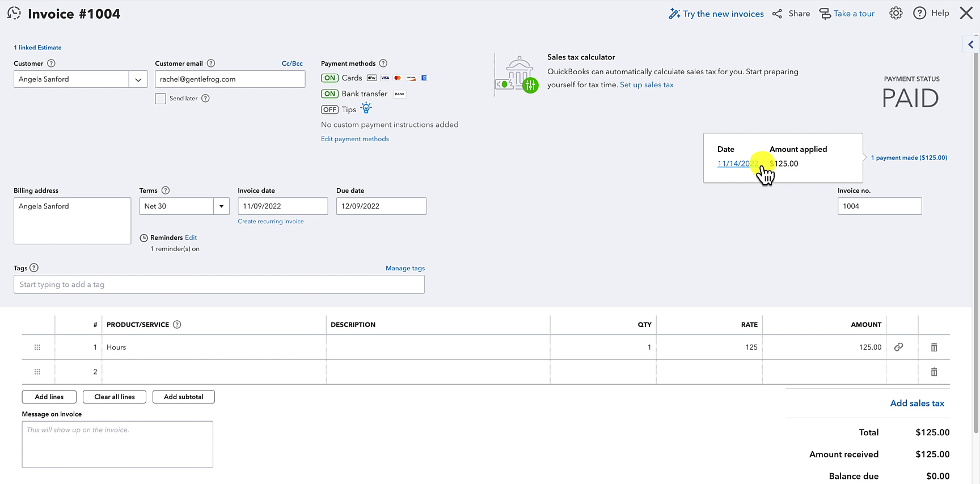The width and height of the screenshot is (980, 484).
Task: Click the Invoice date field
Action: point(283,206)
